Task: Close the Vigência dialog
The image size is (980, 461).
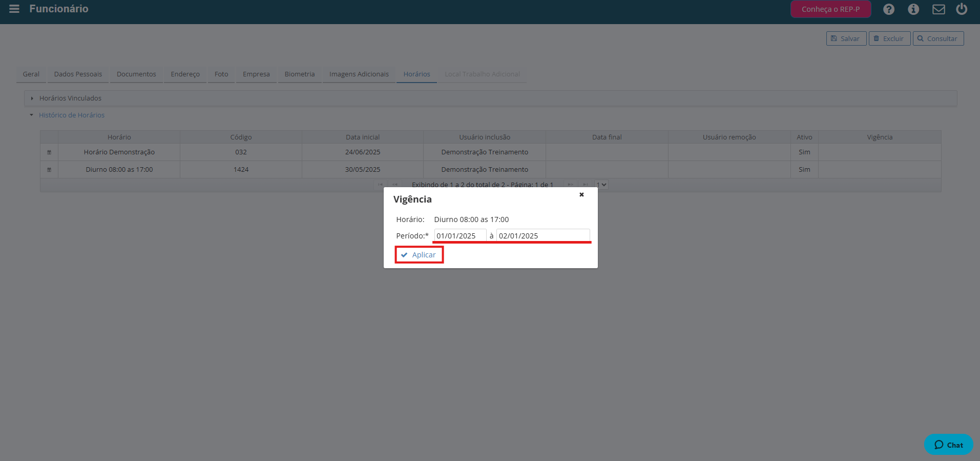Action: pos(581,194)
